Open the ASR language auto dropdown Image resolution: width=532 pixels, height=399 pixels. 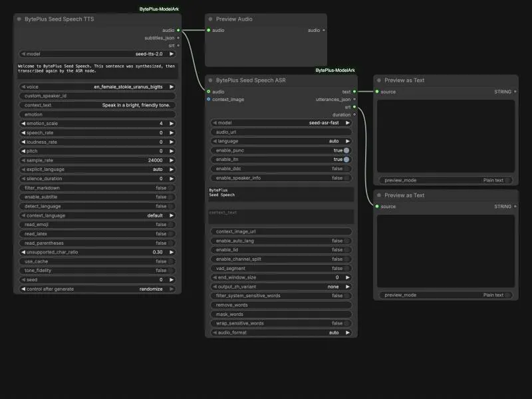(281, 141)
